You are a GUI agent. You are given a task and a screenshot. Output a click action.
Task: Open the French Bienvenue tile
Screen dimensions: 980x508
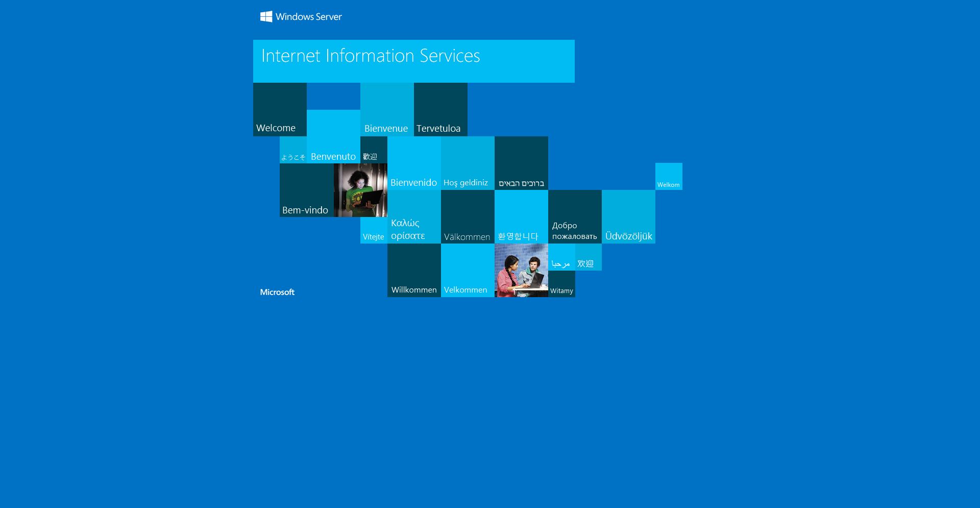(x=387, y=110)
